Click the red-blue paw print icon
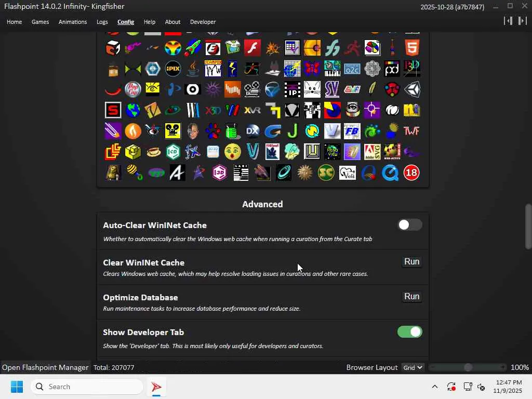The image size is (532, 399). [212, 131]
